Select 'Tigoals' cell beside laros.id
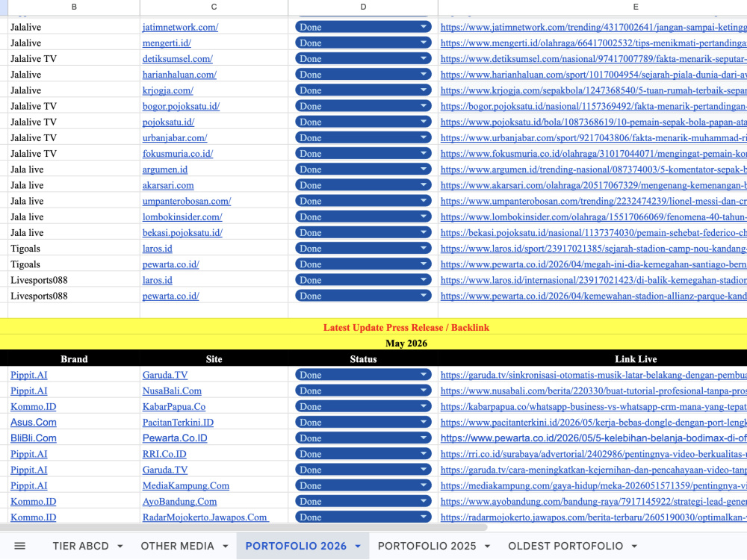Screen dimensions: 747x560 click(x=74, y=248)
